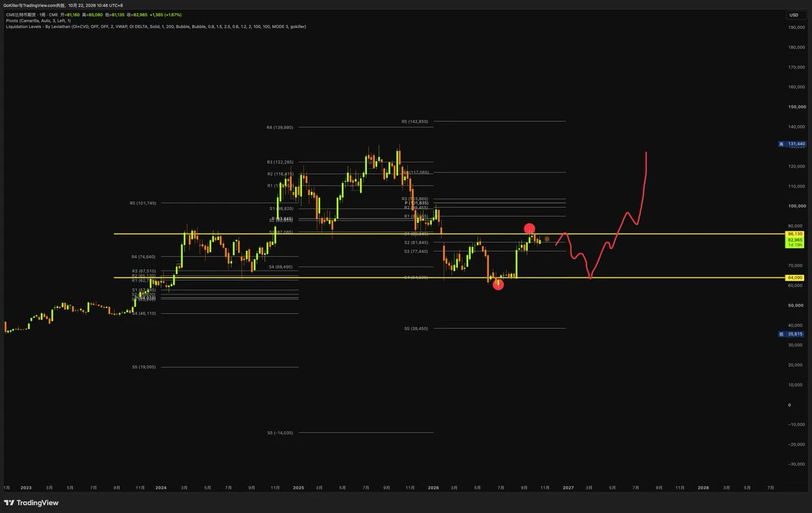Image resolution: width=812 pixels, height=513 pixels.
Task: Click the 131,440 high price tag
Action: (x=792, y=144)
